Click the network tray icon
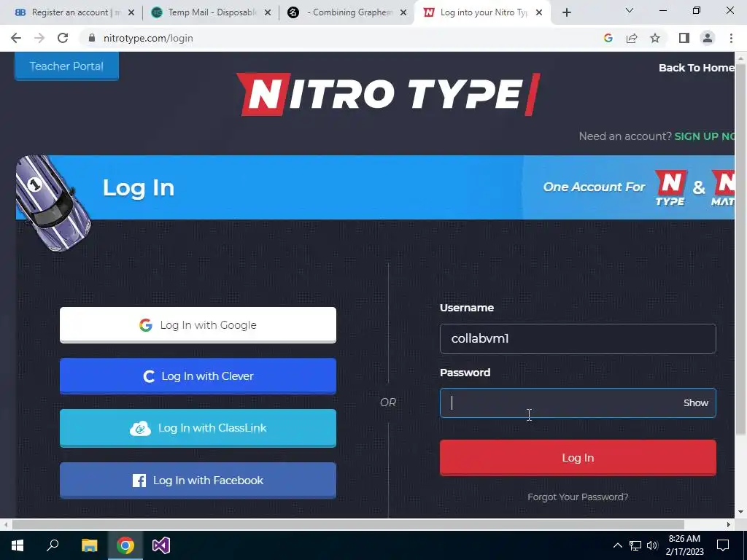The height and width of the screenshot is (560, 747). coord(635,545)
